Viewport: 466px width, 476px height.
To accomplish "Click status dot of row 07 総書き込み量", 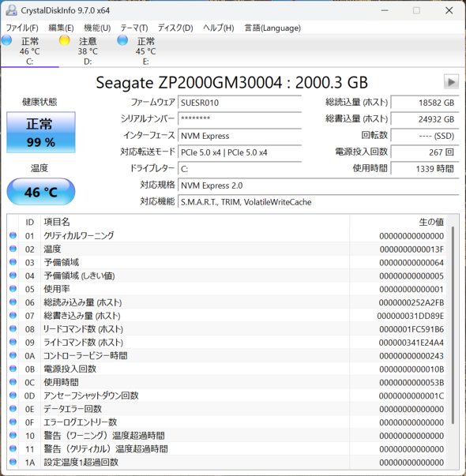I will point(13,316).
